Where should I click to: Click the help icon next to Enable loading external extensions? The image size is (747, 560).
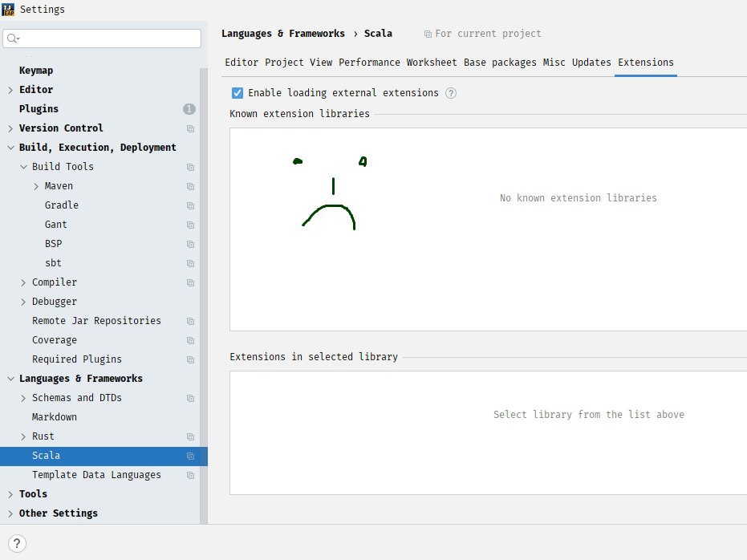pos(451,93)
